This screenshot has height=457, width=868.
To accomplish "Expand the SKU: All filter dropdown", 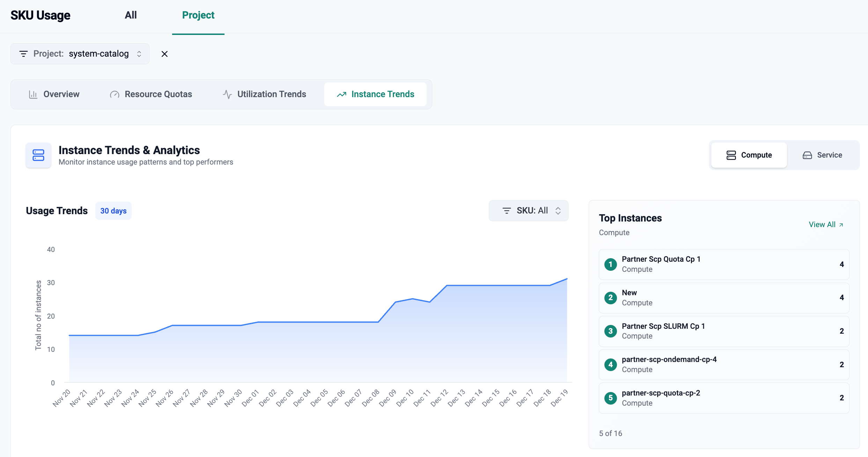I will point(528,211).
